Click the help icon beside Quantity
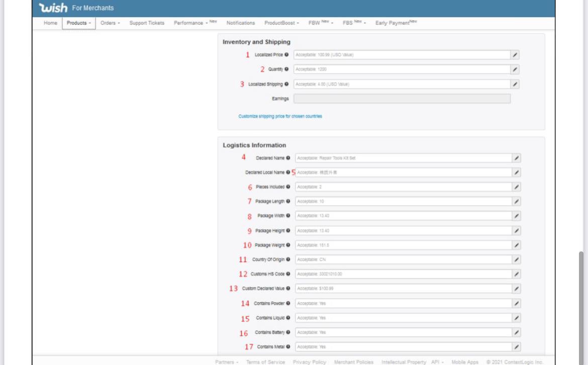Screen dimensions: 588x365 286,69
